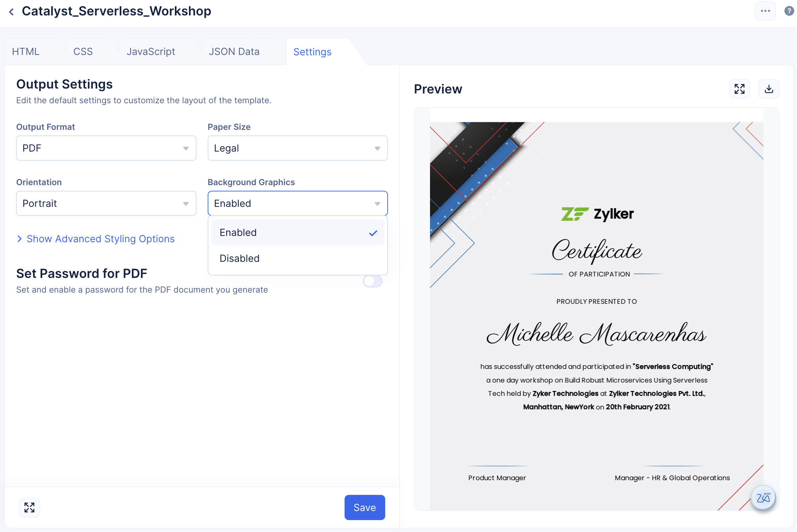Screen dimensions: 797x532
Task: Select Disabled option for Background Graphics
Action: (x=239, y=258)
